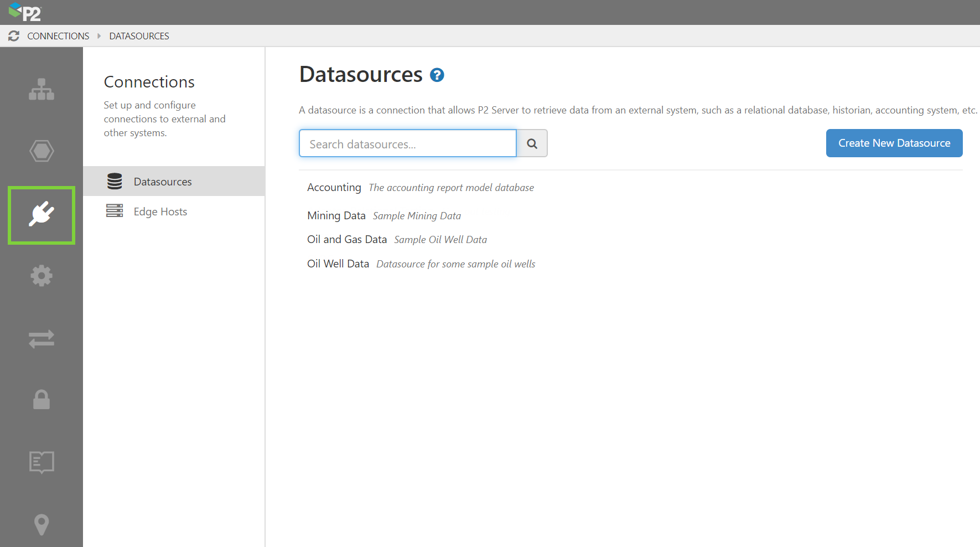980x547 pixels.
Task: Focus the Search datasources field
Action: coord(407,144)
